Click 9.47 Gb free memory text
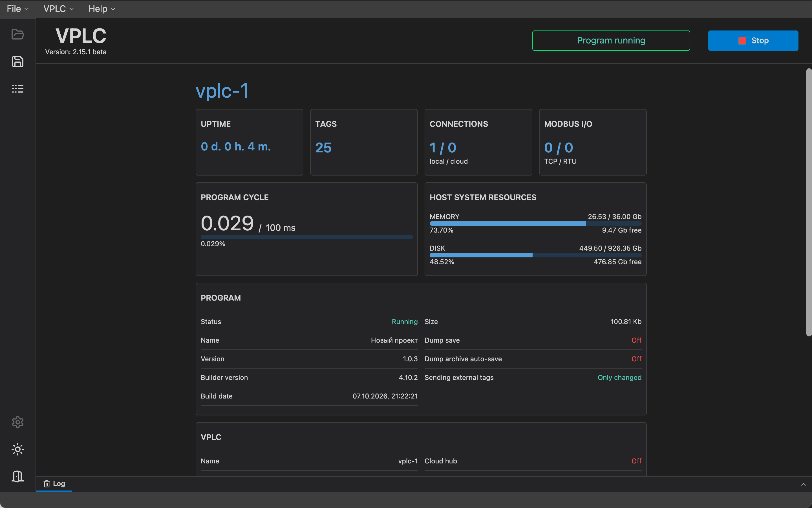The image size is (812, 508). (x=621, y=230)
